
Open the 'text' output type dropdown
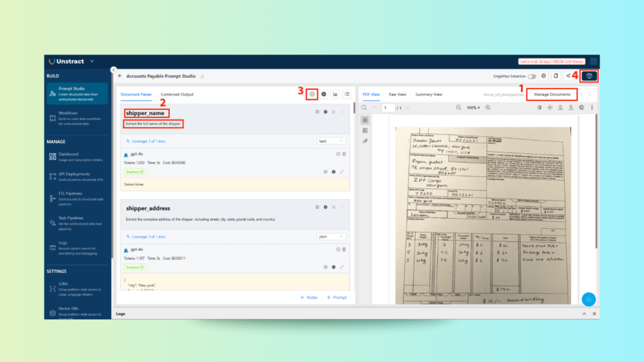(331, 141)
